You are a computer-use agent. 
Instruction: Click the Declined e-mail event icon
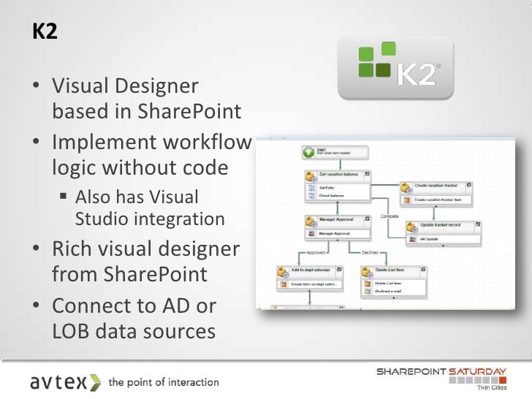click(367, 291)
